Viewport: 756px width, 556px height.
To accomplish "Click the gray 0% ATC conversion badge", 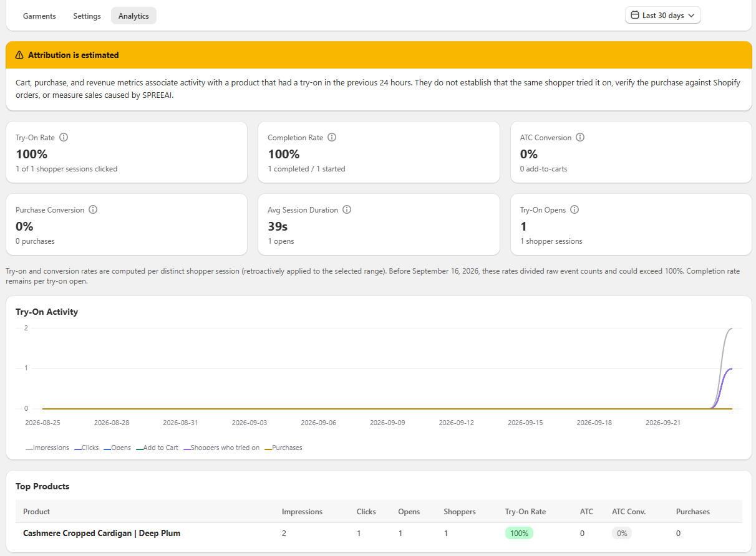I will 622,533.
